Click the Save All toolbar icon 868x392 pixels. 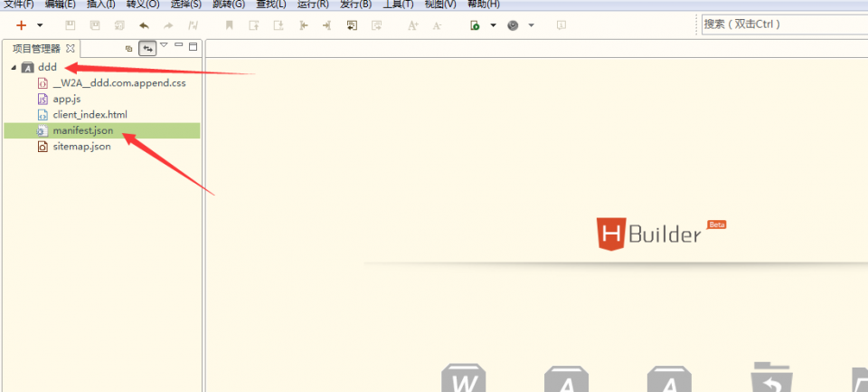click(x=119, y=25)
